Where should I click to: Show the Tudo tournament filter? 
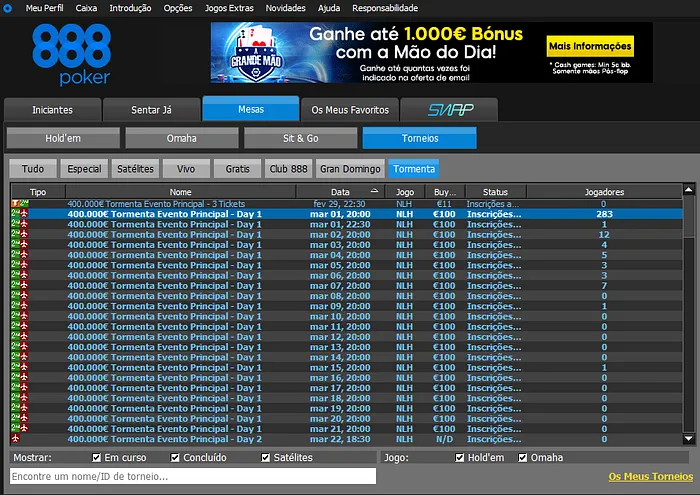pyautogui.click(x=33, y=169)
